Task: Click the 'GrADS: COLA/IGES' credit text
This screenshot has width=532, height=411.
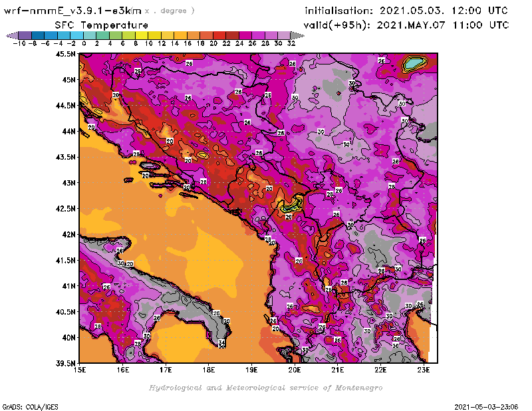Action: (x=30, y=407)
